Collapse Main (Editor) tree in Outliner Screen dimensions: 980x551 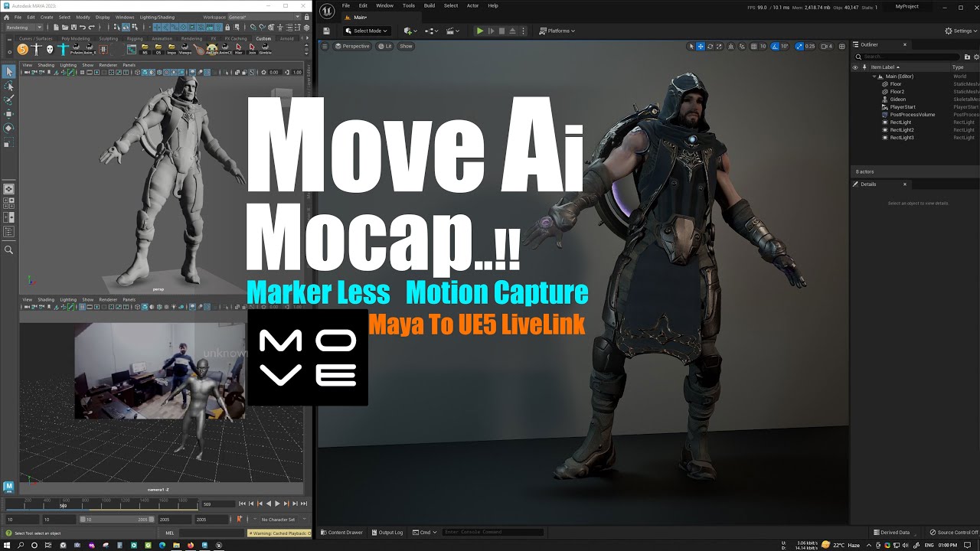(x=874, y=77)
